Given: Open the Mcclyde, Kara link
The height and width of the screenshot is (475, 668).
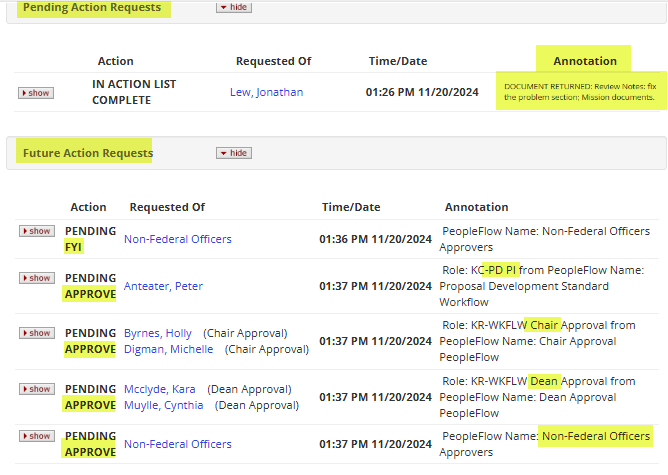Looking at the screenshot, I should point(160,389).
